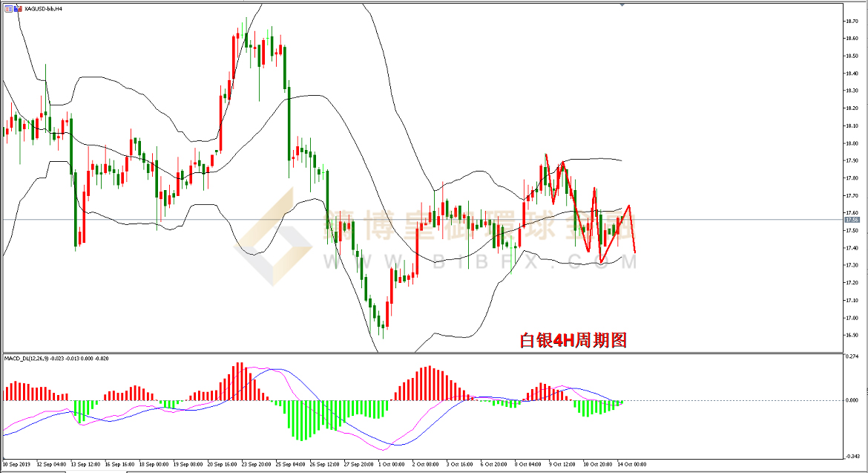868x473 pixels.
Task: Click the 17.30 price scale label
Action: tap(852, 265)
